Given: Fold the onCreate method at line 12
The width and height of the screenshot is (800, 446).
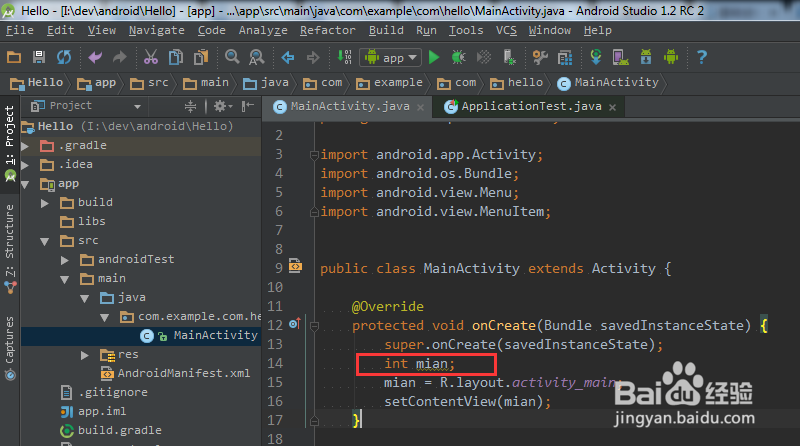Looking at the screenshot, I should (x=314, y=326).
